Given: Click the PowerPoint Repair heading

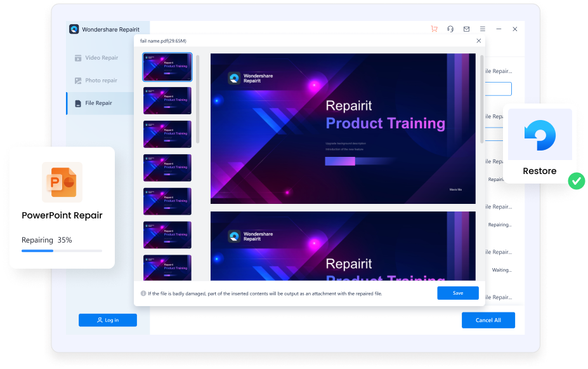Looking at the screenshot, I should tap(62, 215).
